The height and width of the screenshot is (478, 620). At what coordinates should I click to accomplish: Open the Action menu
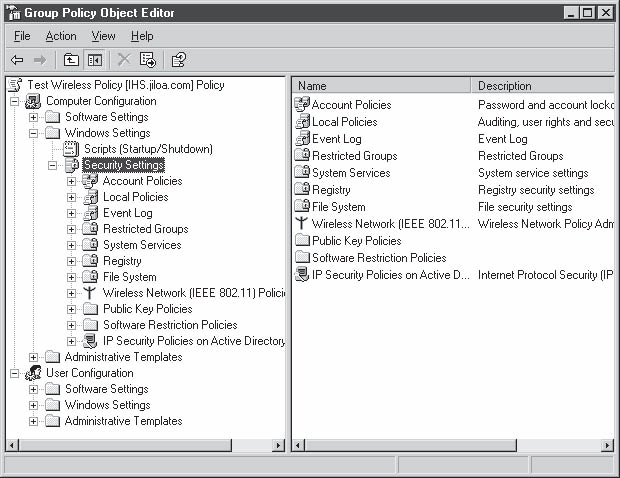pyautogui.click(x=61, y=36)
